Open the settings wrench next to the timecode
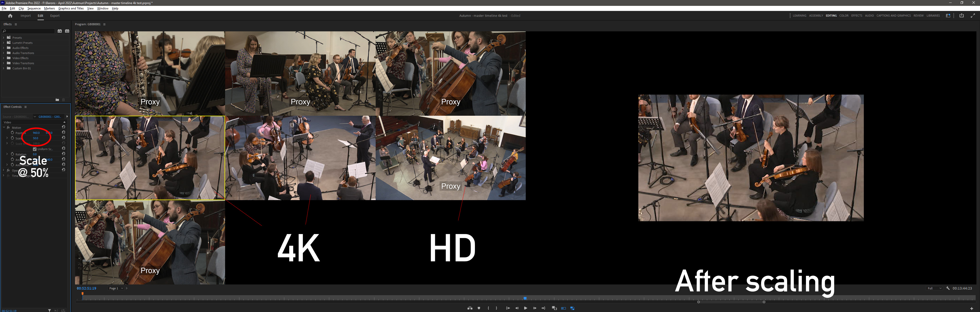 pos(948,288)
